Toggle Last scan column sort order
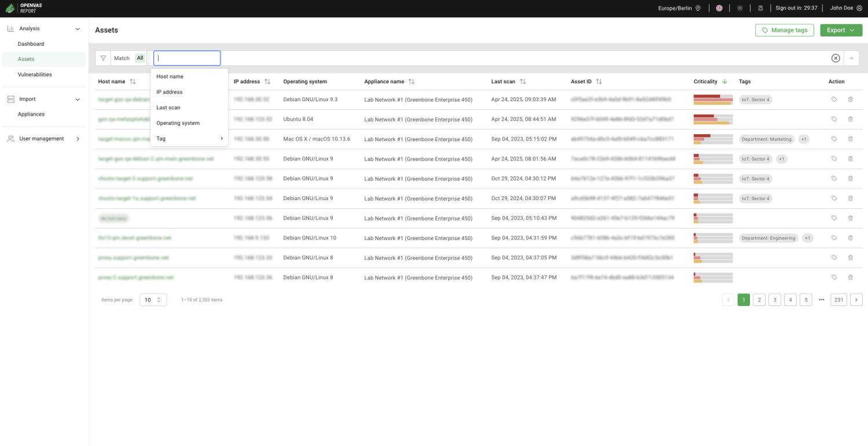 (523, 82)
